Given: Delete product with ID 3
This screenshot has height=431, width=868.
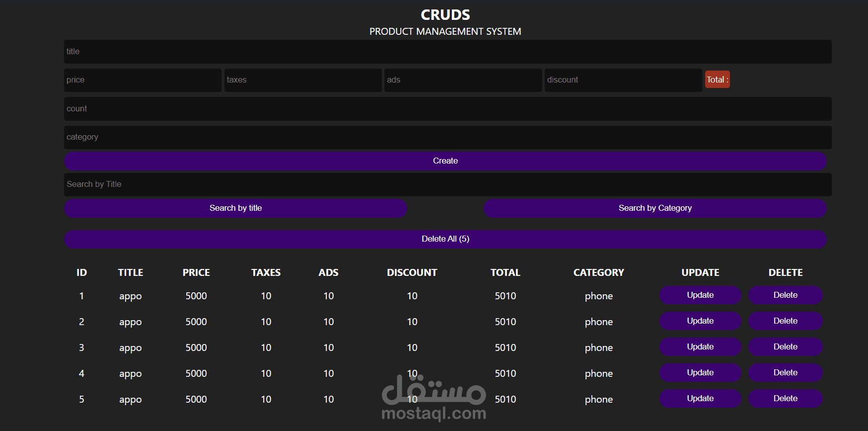Looking at the screenshot, I should [786, 347].
